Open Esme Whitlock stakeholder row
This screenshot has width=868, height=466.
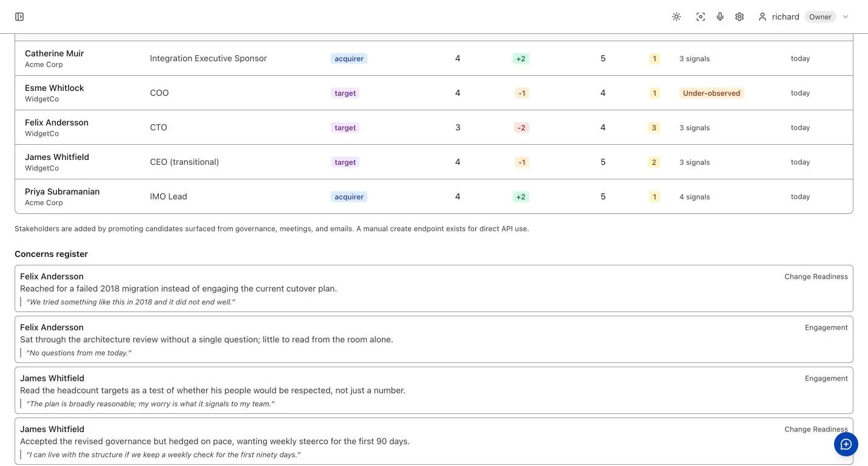coord(434,93)
